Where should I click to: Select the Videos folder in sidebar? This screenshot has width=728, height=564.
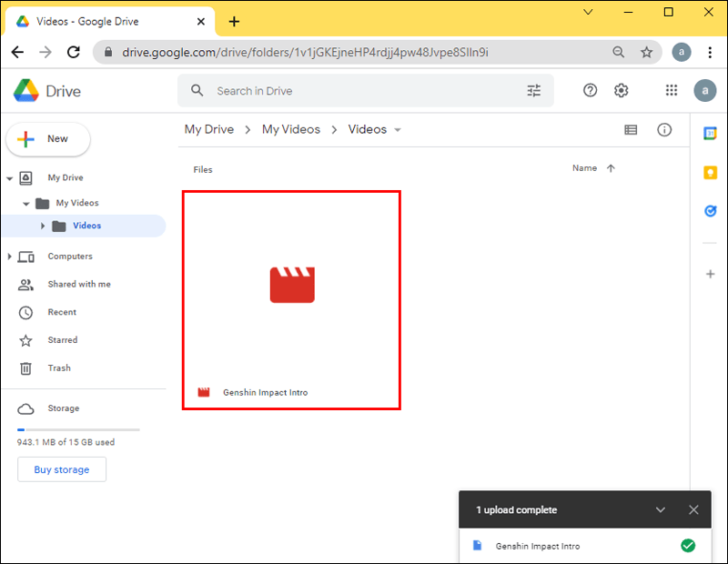[84, 226]
